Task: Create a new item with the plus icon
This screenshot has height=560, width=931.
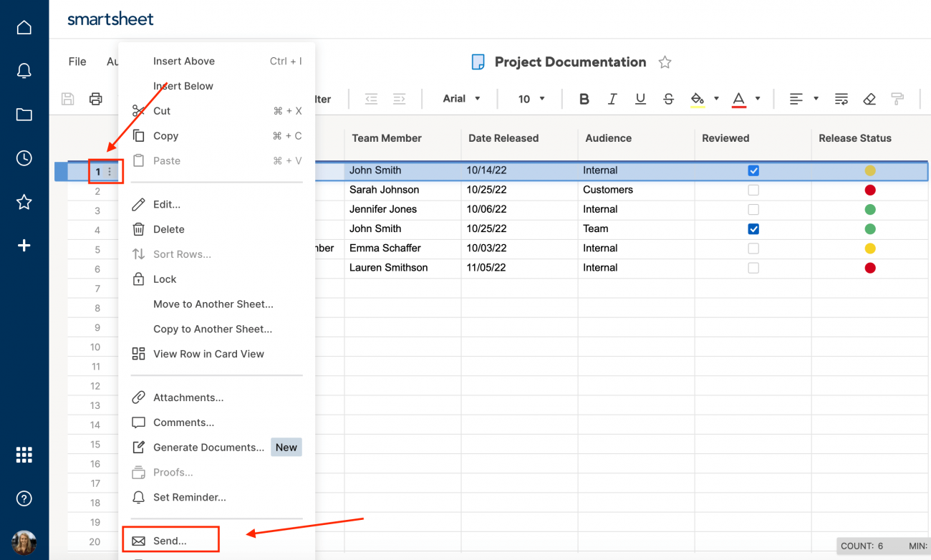Action: (24, 246)
